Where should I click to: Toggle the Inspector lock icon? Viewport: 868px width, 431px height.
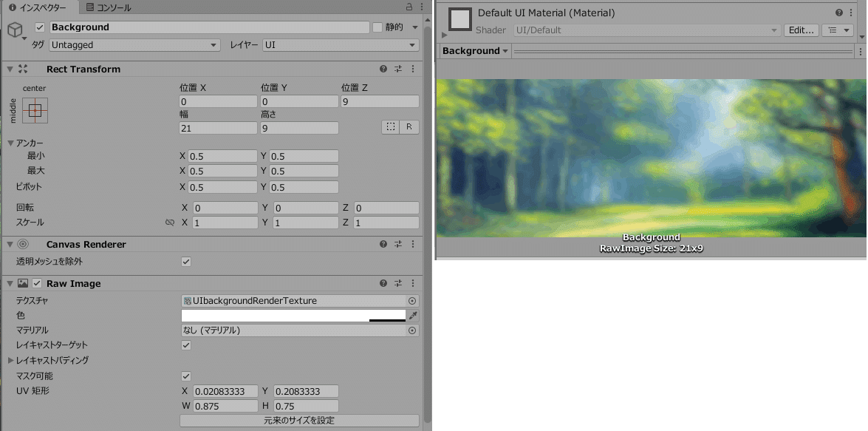tap(409, 7)
